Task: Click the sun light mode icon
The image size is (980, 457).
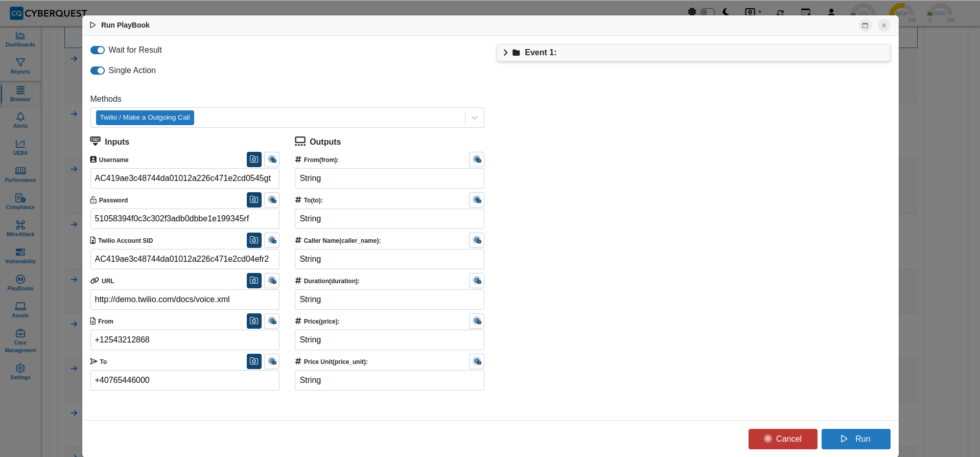Action: 692,12
